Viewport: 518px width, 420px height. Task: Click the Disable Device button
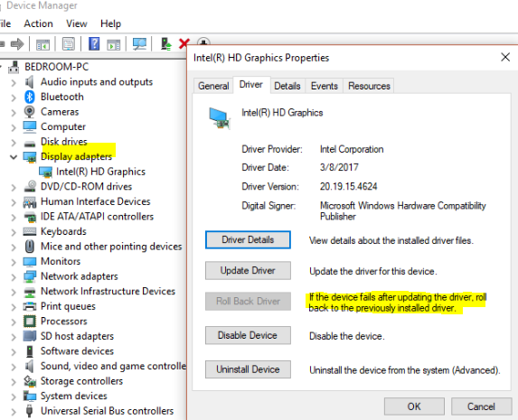pos(248,335)
